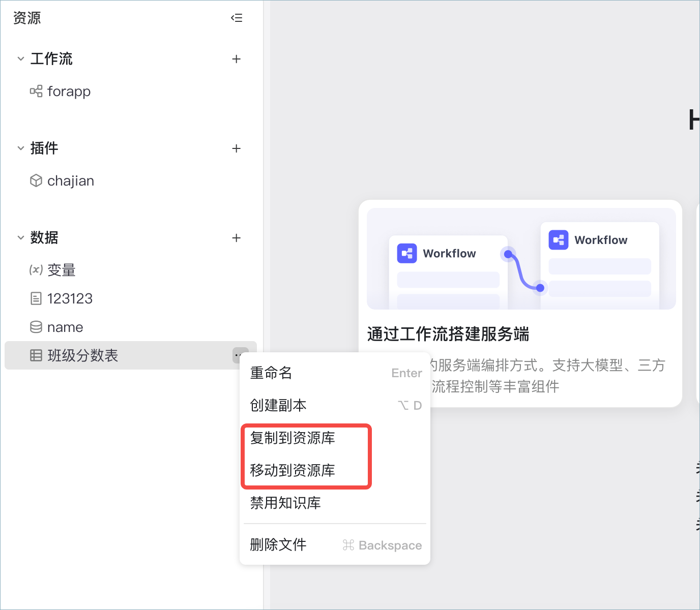This screenshot has height=610, width=700.
Task: Choose 重命名 from context menu
Action: [x=335, y=373]
